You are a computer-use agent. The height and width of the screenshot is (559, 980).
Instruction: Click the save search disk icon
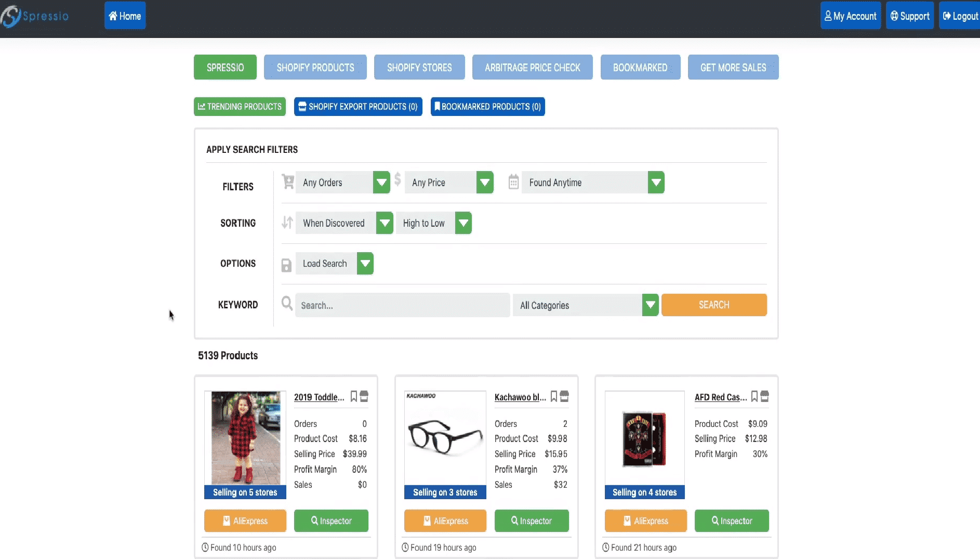pos(286,265)
